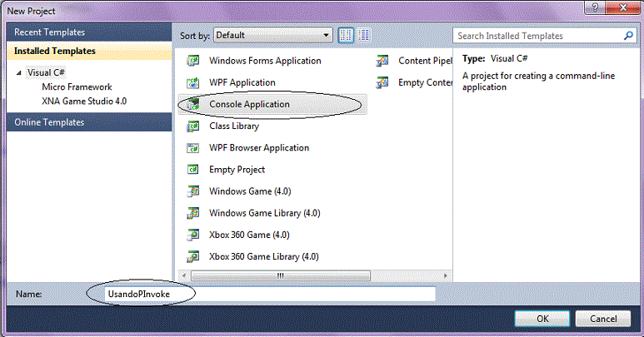Click the help question mark button

pyautogui.click(x=595, y=7)
